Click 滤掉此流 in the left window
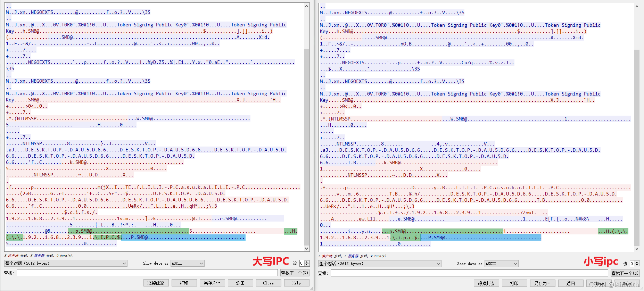The height and width of the screenshot is (291, 644). tap(156, 283)
